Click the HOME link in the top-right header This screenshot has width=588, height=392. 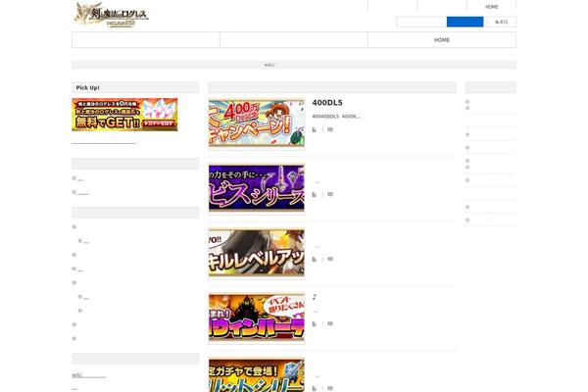tap(491, 7)
